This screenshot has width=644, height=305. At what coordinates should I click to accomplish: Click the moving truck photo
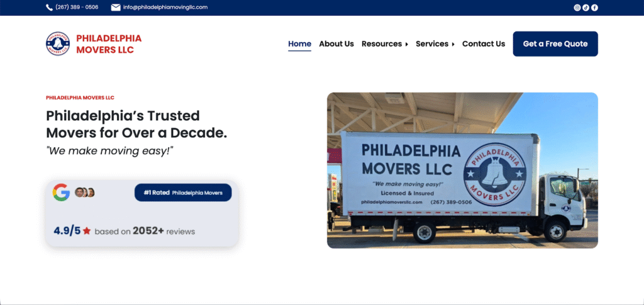point(462,170)
